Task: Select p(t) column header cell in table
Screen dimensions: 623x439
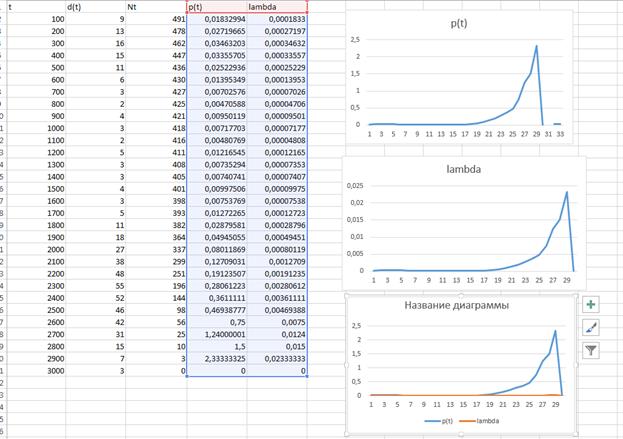Action: (217, 7)
